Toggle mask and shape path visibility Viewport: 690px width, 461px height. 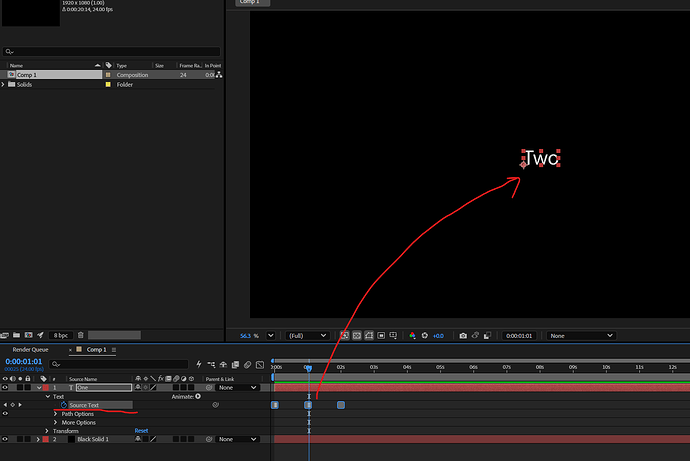[369, 336]
